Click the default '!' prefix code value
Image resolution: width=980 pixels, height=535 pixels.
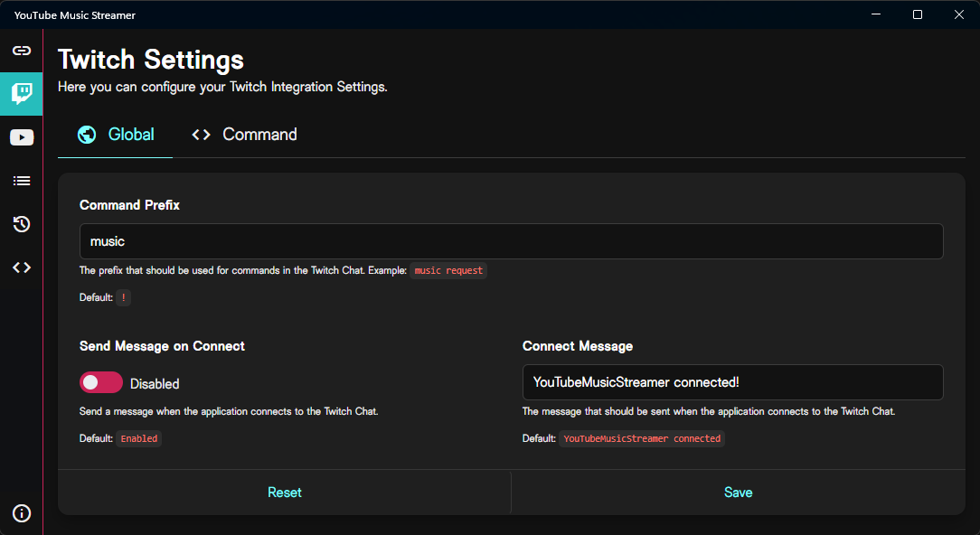click(123, 297)
